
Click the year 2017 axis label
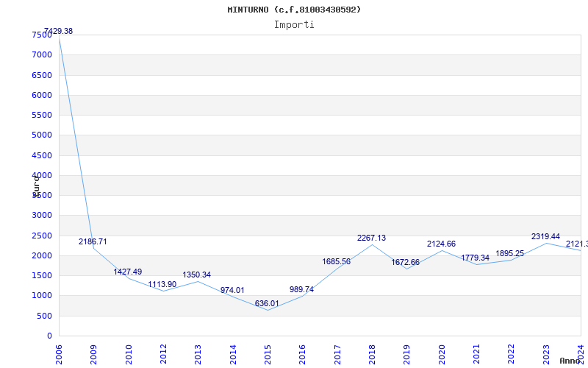point(337,355)
